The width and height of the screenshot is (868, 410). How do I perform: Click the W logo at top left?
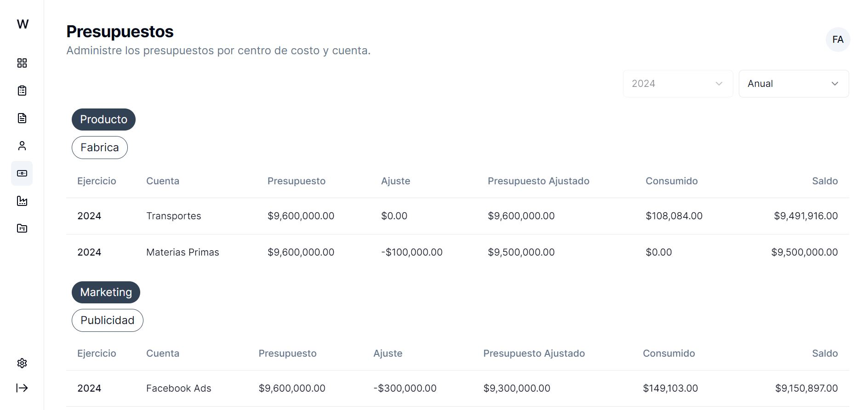pos(23,24)
